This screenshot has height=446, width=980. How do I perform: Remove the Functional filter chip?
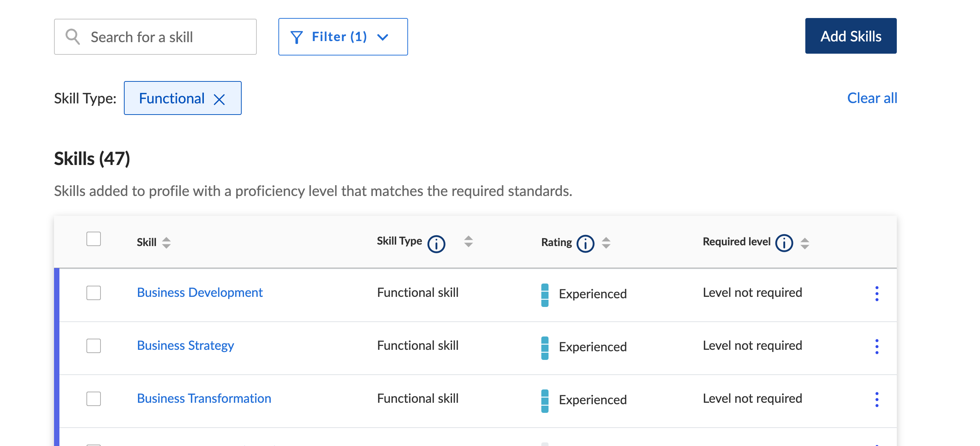[x=219, y=99]
